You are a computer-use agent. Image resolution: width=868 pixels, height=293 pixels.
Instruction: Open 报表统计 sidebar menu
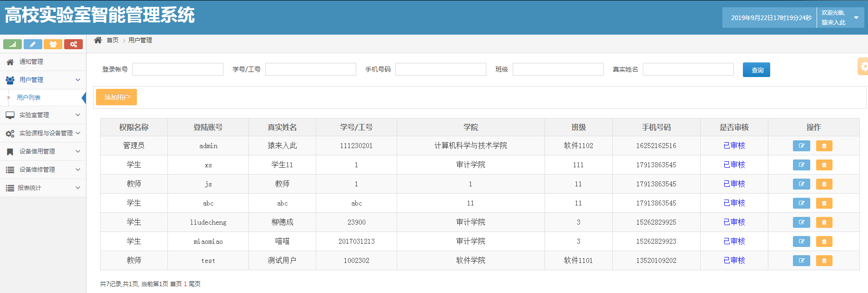(43, 188)
